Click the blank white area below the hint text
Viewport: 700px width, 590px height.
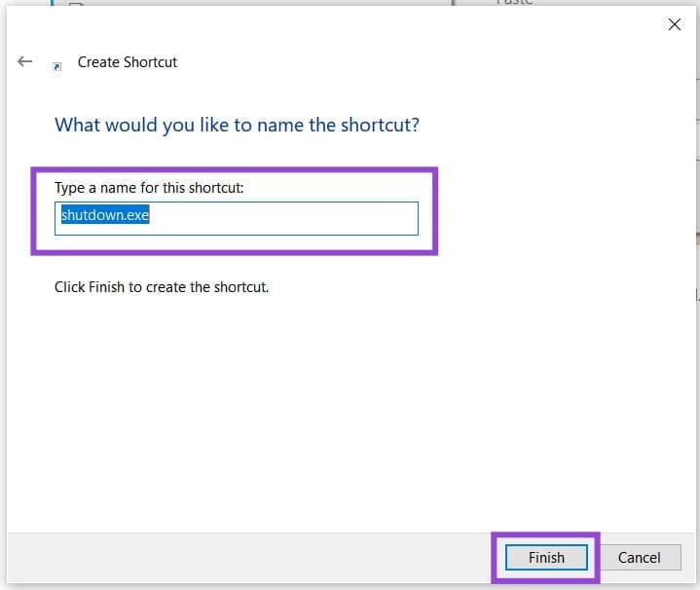[x=292, y=409]
